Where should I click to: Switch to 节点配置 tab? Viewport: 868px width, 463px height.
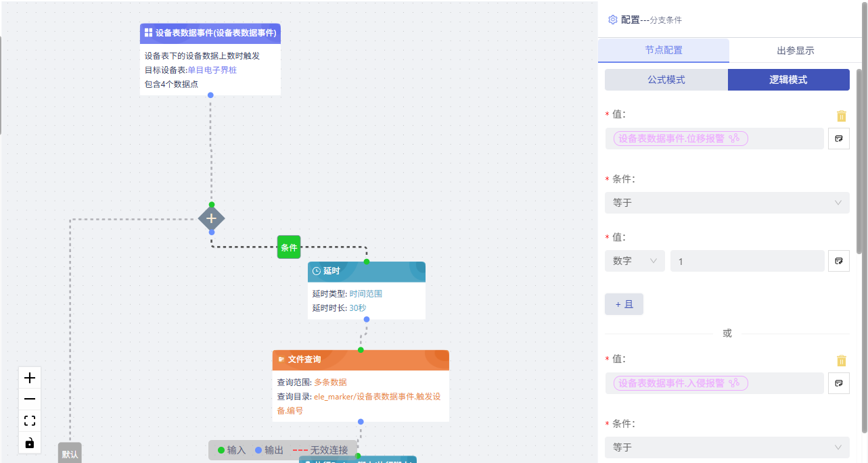[664, 51]
